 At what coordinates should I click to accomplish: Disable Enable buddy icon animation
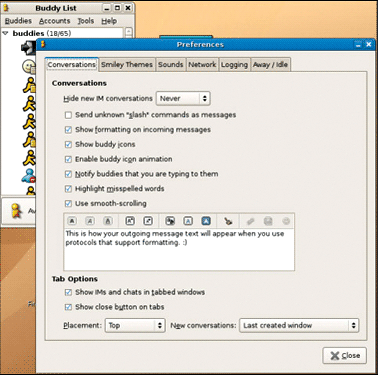(68, 159)
